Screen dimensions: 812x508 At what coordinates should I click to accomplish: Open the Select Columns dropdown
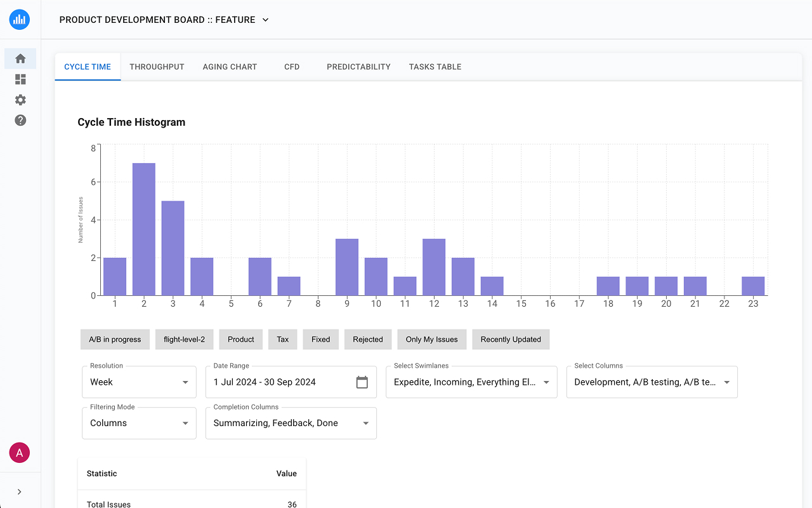point(652,382)
